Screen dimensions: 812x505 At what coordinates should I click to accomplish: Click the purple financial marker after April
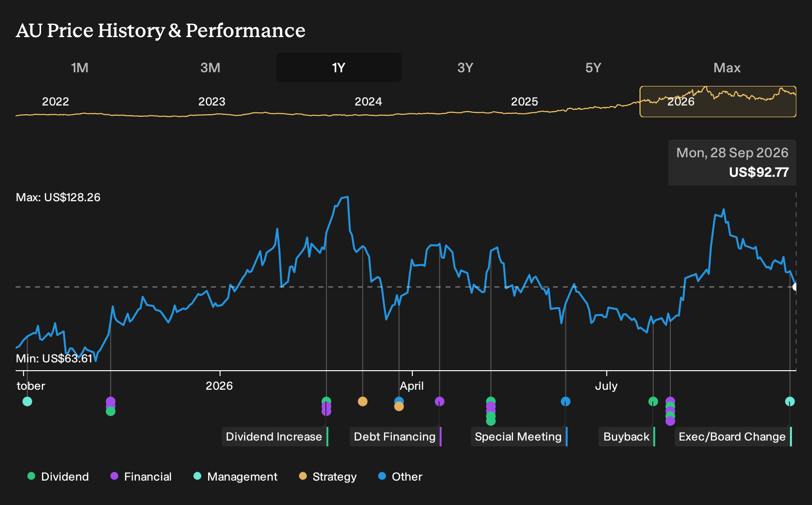click(x=440, y=401)
